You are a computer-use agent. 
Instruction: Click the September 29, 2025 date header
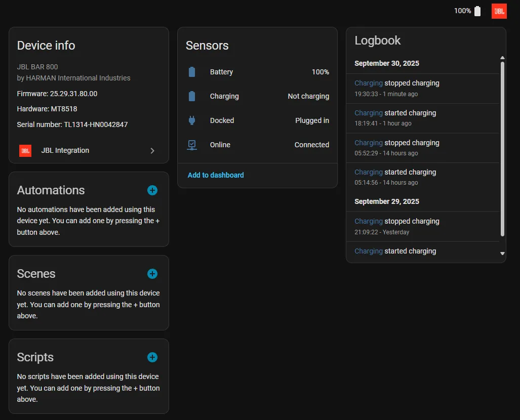click(387, 201)
